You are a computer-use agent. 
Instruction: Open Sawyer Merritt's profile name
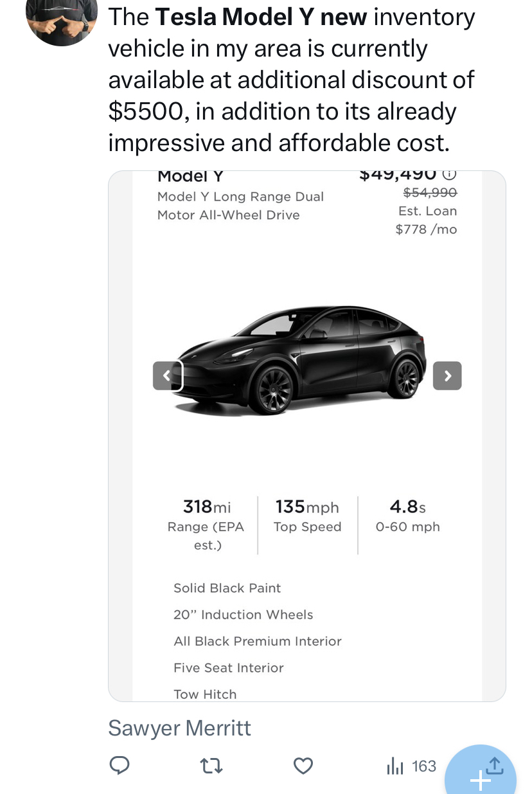click(x=179, y=728)
